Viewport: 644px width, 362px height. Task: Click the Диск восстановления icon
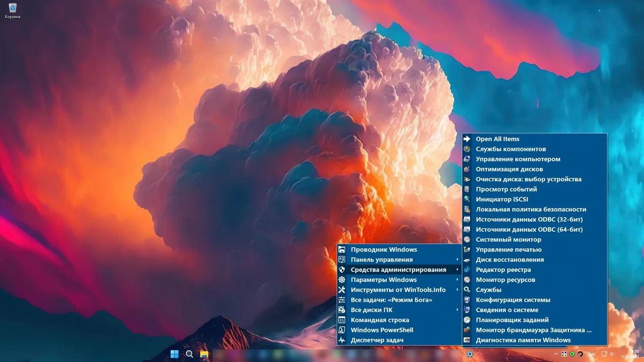[467, 260]
